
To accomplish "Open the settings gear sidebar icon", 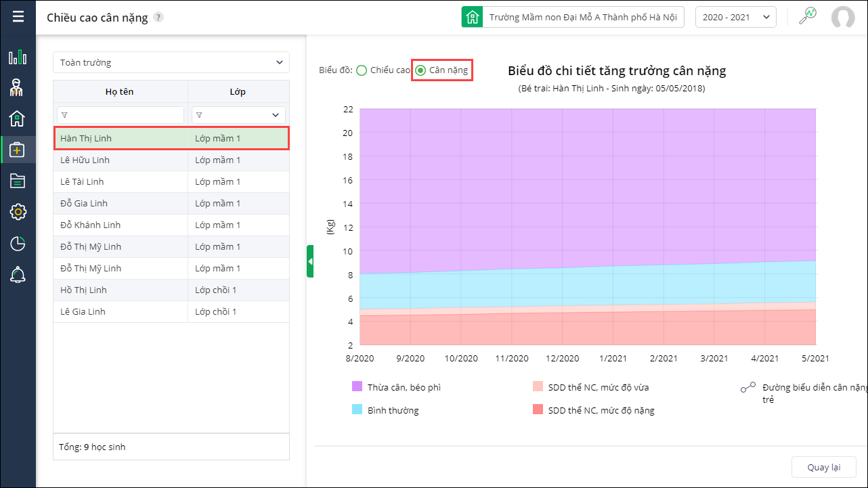I will [18, 212].
